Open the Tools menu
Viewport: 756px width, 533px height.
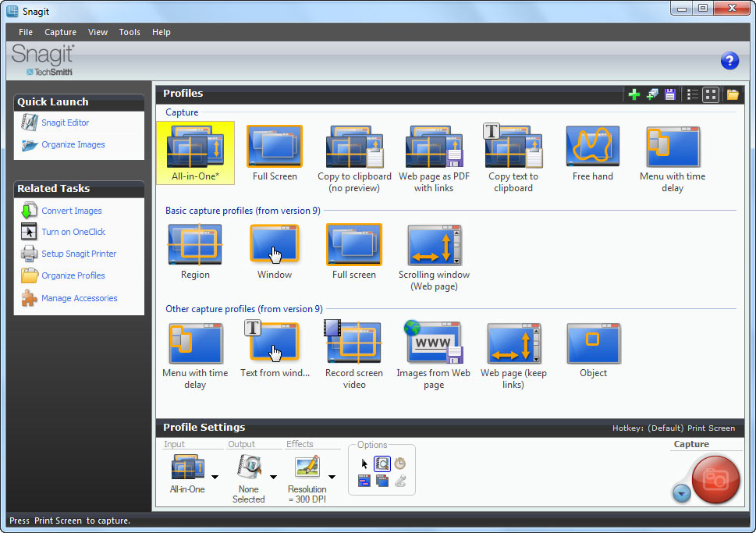pyautogui.click(x=130, y=32)
